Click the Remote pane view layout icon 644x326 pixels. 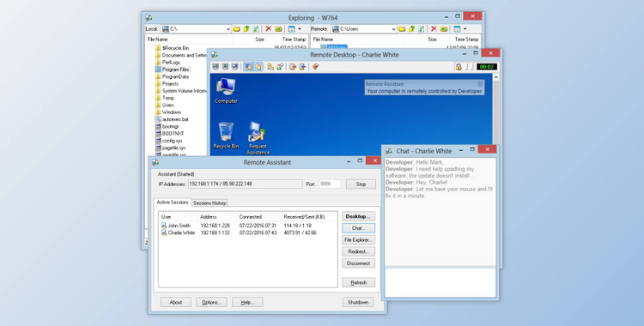click(x=457, y=29)
